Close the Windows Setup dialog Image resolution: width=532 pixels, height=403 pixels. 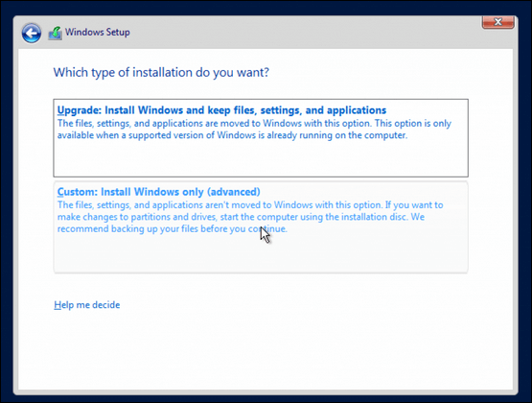(497, 22)
